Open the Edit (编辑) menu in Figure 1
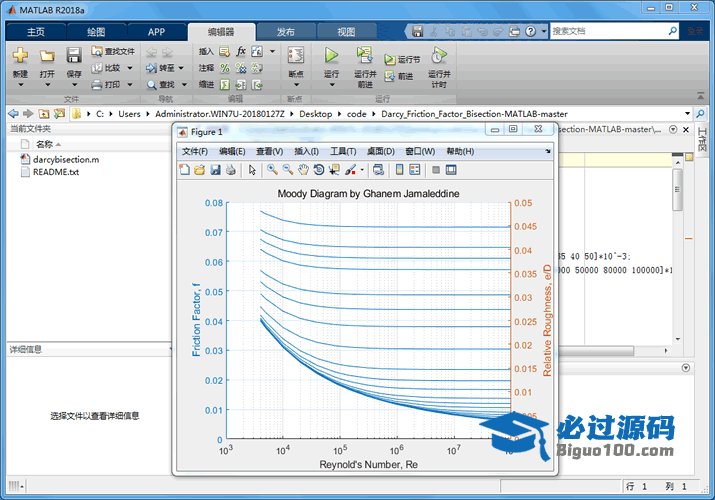This screenshot has width=715, height=500. [x=232, y=151]
